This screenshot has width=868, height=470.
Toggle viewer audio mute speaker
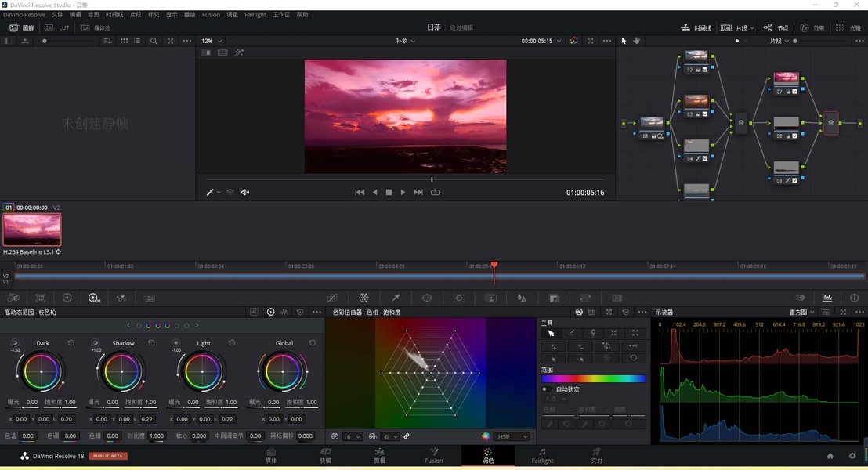pyautogui.click(x=244, y=192)
